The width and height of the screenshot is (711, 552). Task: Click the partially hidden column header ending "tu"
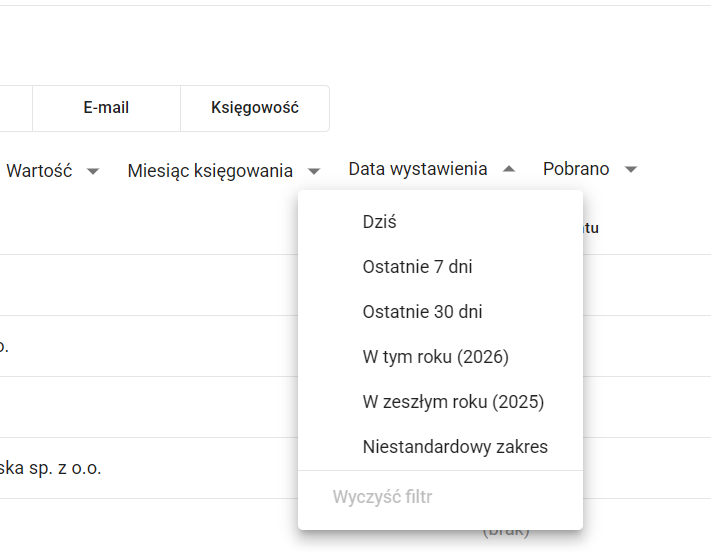590,228
